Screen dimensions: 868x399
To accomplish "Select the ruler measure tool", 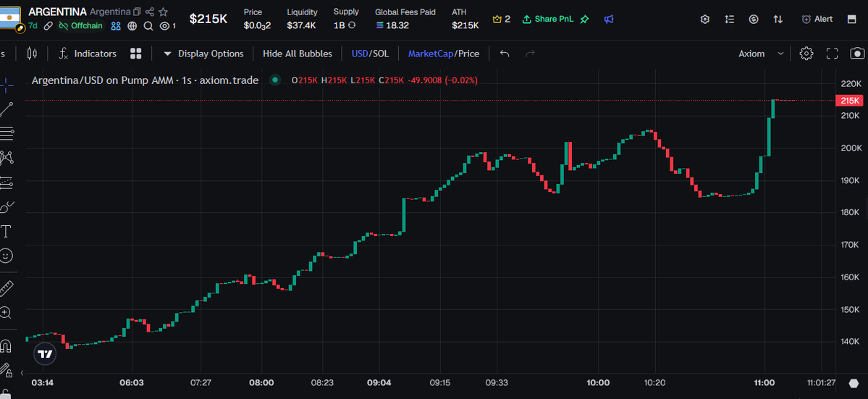I will [6, 288].
